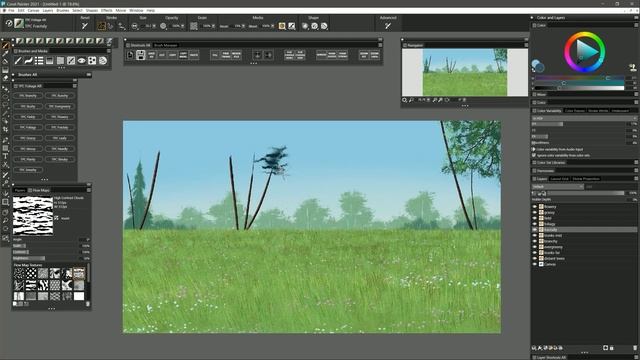The width and height of the screenshot is (640, 360).
Task: Hide the grassy layer
Action: click(535, 212)
